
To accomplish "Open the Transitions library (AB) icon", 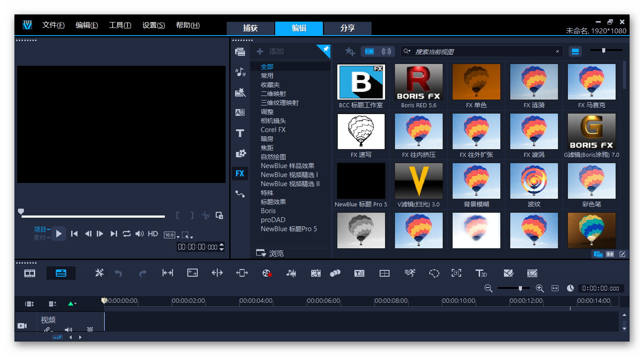I will (240, 113).
